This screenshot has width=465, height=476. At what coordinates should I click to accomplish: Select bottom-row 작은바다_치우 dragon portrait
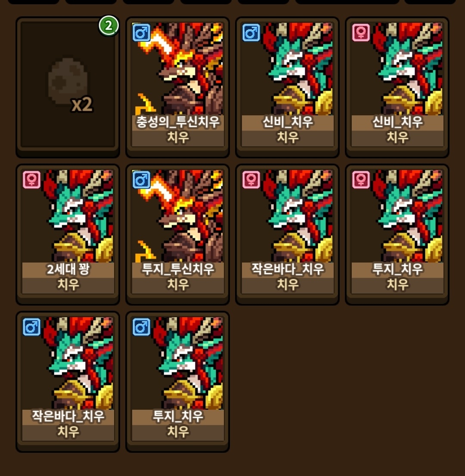(x=68, y=364)
